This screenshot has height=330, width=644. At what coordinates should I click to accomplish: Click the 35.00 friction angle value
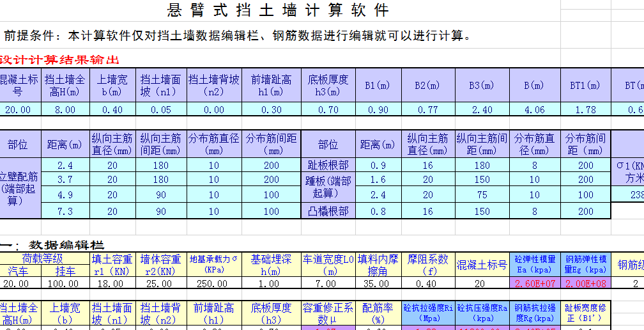coord(378,283)
